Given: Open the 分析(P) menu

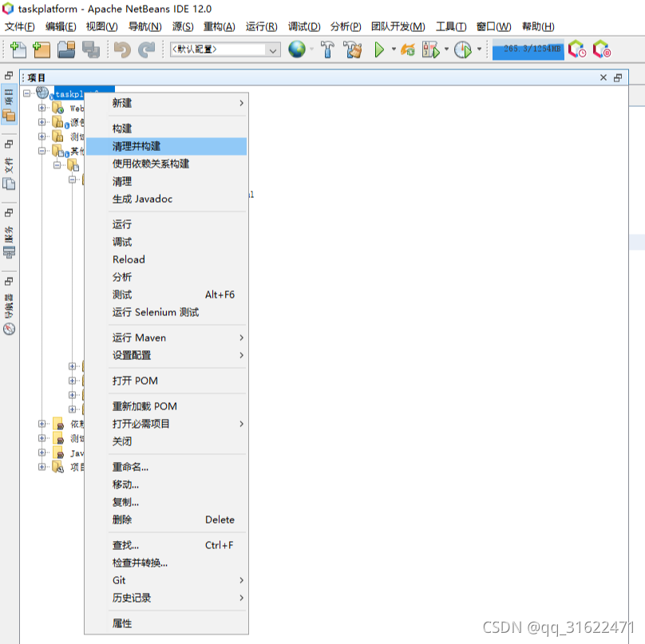Looking at the screenshot, I should click(346, 26).
